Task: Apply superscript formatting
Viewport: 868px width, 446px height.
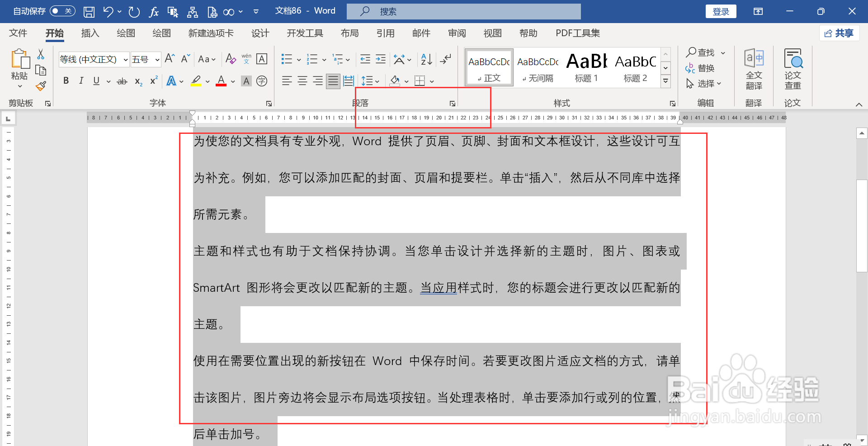Action: [x=154, y=81]
